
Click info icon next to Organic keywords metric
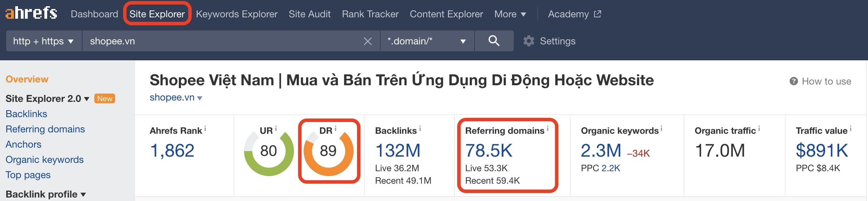tap(661, 129)
